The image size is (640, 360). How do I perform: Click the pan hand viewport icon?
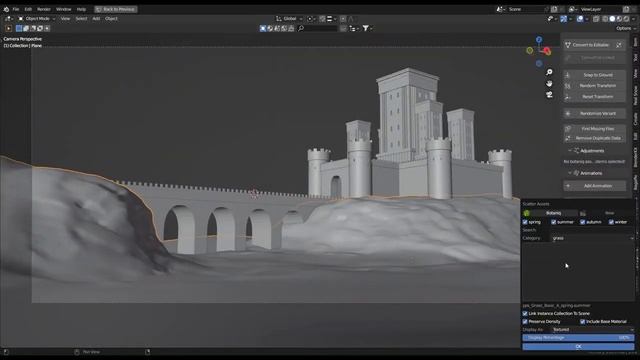tap(549, 83)
